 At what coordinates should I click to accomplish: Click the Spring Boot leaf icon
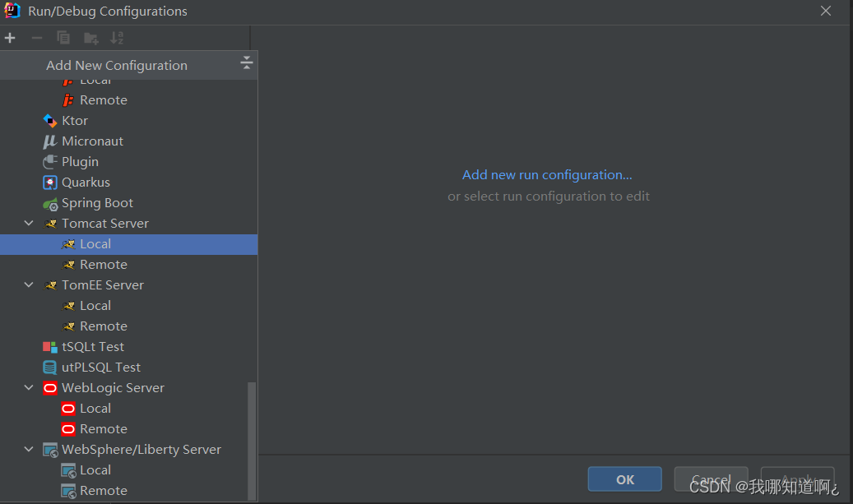click(x=50, y=203)
